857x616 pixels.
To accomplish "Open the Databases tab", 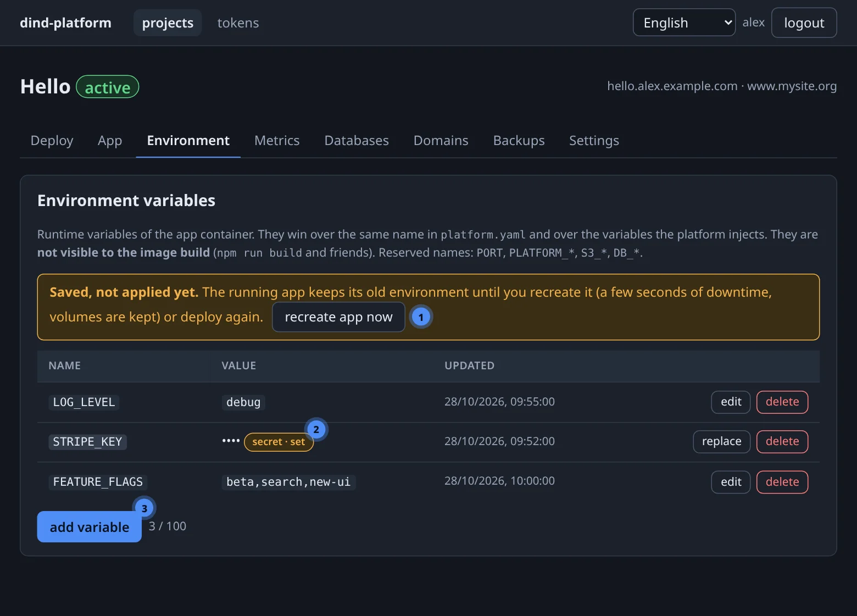I will (x=357, y=141).
